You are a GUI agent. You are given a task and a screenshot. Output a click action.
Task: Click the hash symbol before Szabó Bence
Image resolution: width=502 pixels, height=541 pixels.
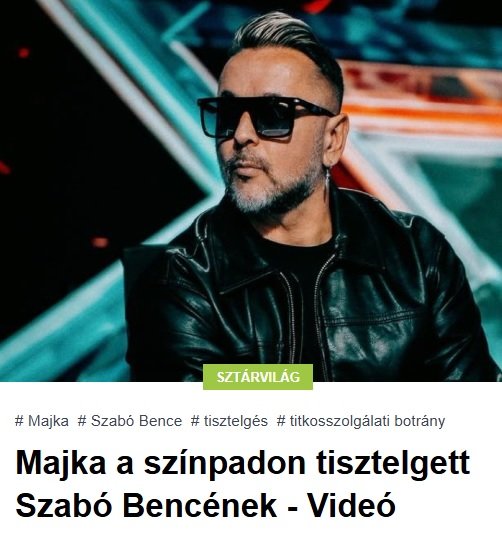(x=82, y=421)
